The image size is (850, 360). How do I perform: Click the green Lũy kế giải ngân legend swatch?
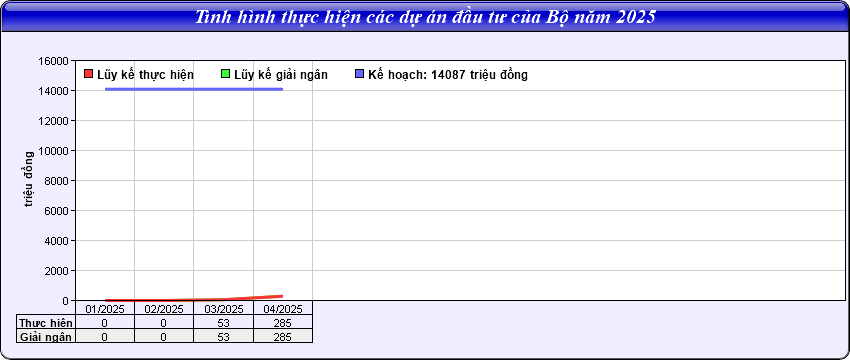(226, 74)
